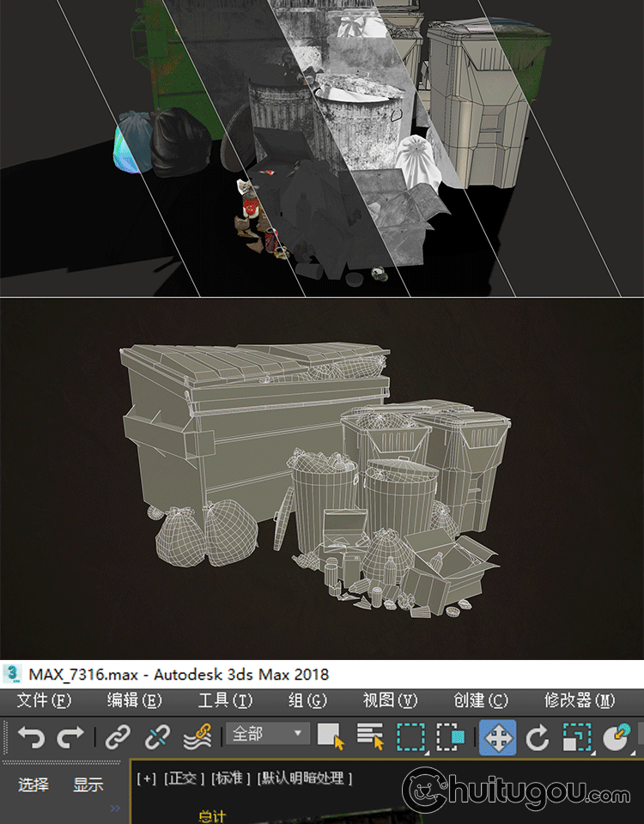The image size is (644, 824).
Task: Click the 总计 statistics text in viewport
Action: (212, 816)
